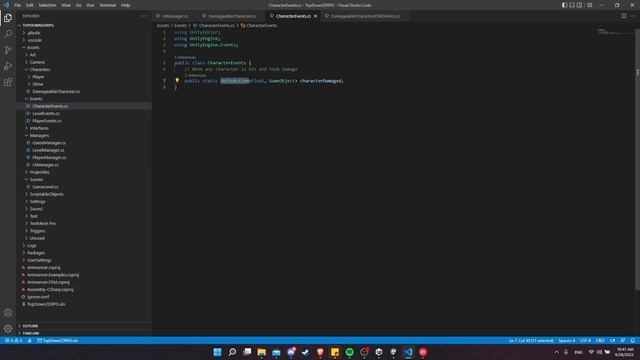The image size is (640, 360).
Task: Open Explorer panel ellipsis menu
Action: [144, 16]
